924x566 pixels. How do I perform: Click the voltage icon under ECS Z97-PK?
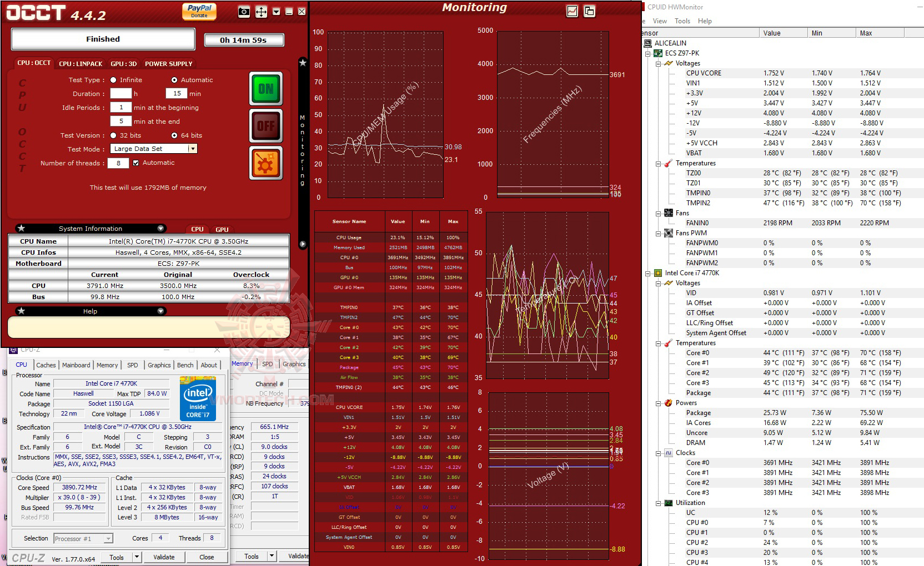(668, 63)
